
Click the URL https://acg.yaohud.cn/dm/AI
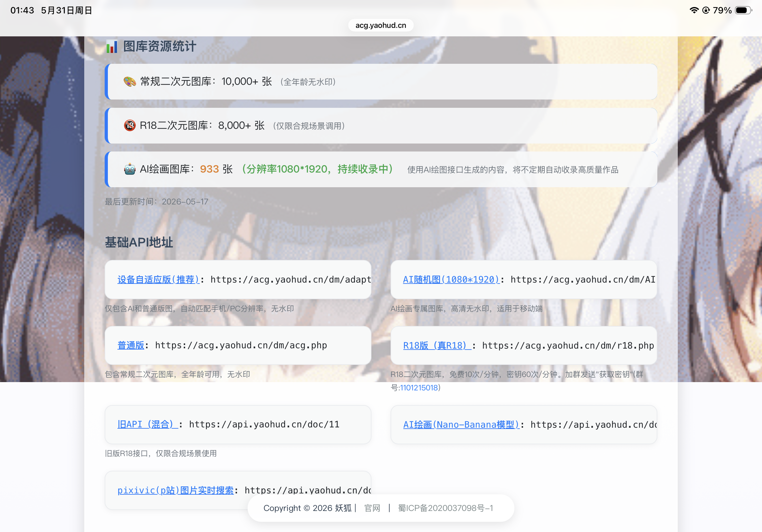point(583,280)
